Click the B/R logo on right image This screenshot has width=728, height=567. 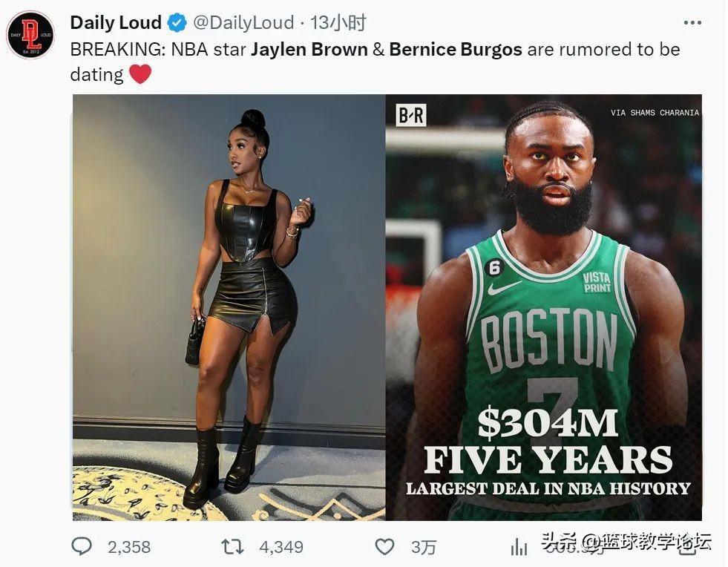[x=411, y=115]
